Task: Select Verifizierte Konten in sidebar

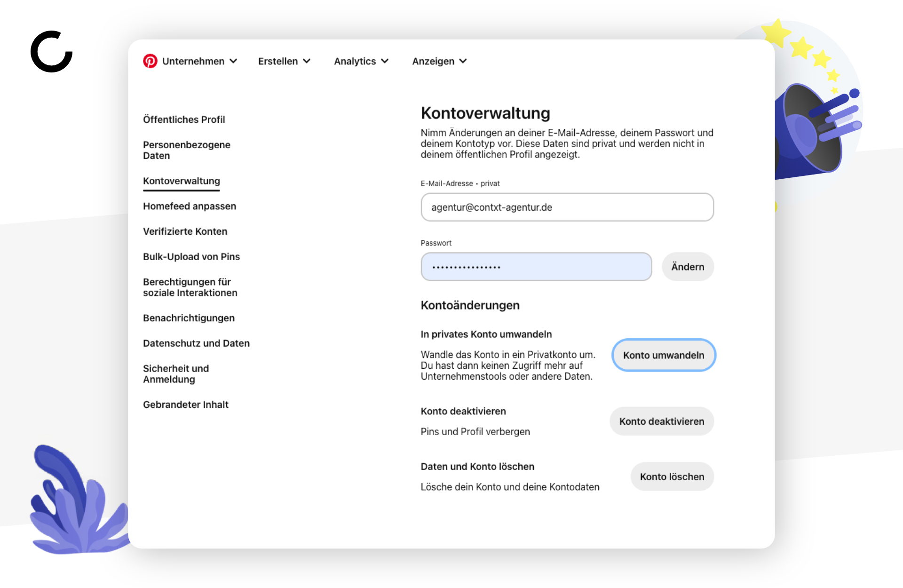Action: tap(185, 231)
